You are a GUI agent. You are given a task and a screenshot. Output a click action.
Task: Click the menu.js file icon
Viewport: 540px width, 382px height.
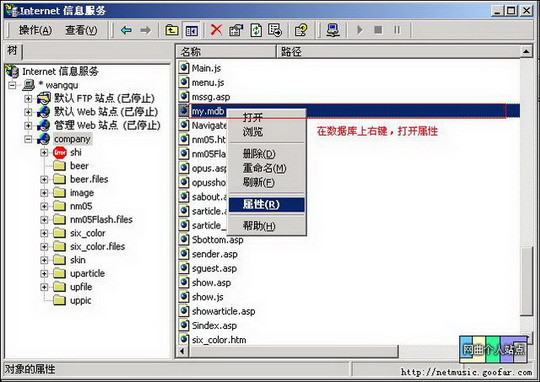(x=184, y=82)
